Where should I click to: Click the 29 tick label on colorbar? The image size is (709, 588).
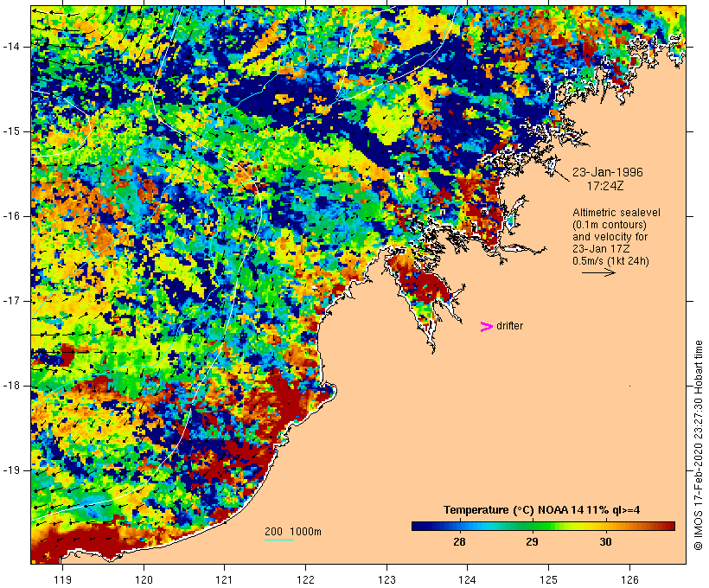pos(532,542)
